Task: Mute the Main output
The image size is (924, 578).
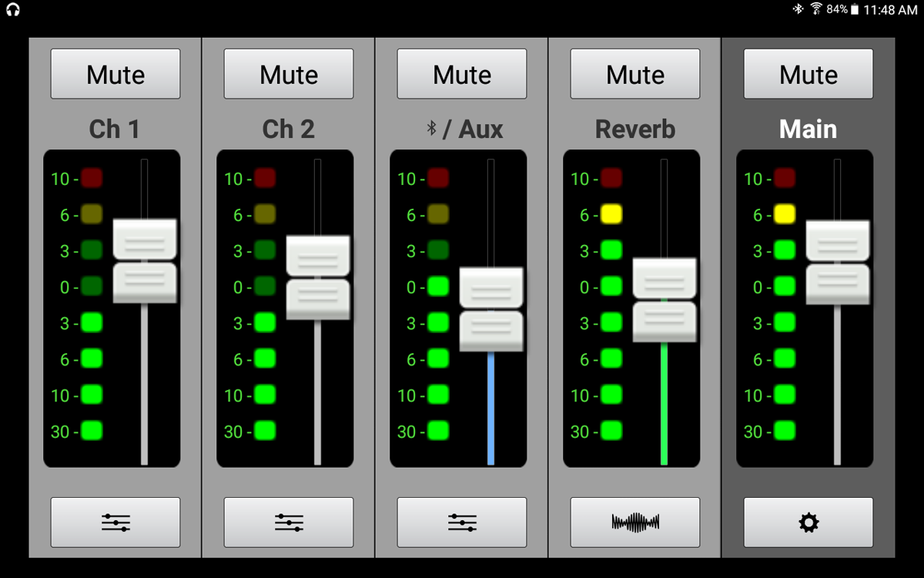Action: (808, 74)
